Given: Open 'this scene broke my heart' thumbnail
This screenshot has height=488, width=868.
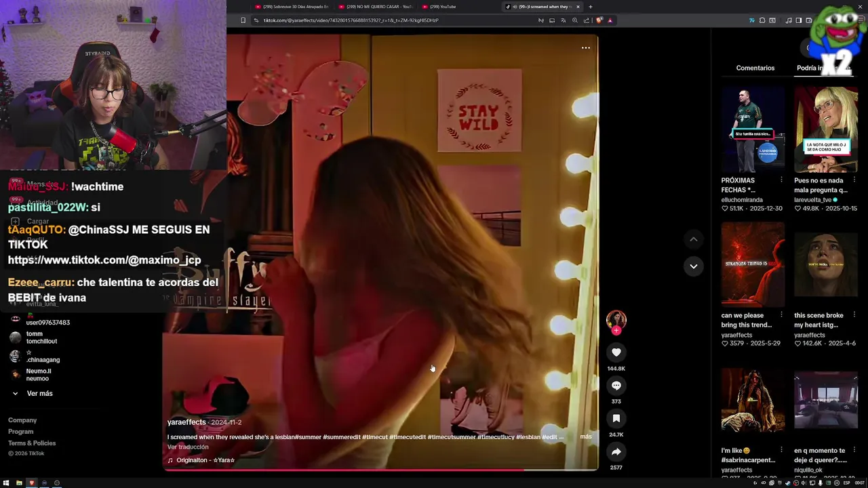Looking at the screenshot, I should pyautogui.click(x=825, y=264).
